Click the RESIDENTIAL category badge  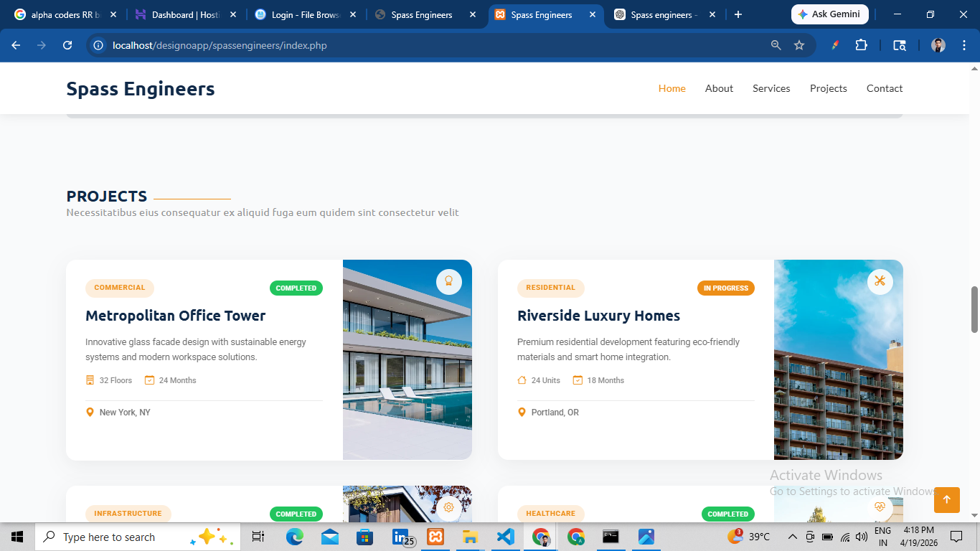click(x=551, y=288)
